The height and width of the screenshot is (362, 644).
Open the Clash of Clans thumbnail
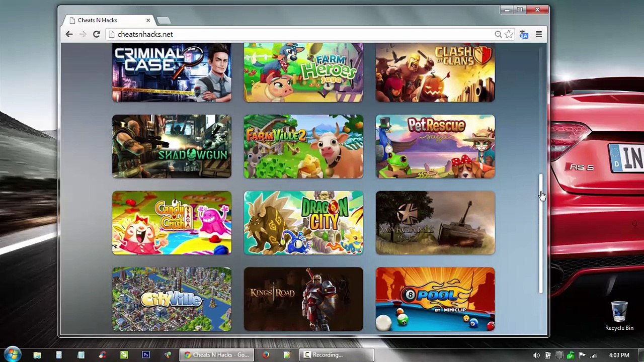point(435,72)
